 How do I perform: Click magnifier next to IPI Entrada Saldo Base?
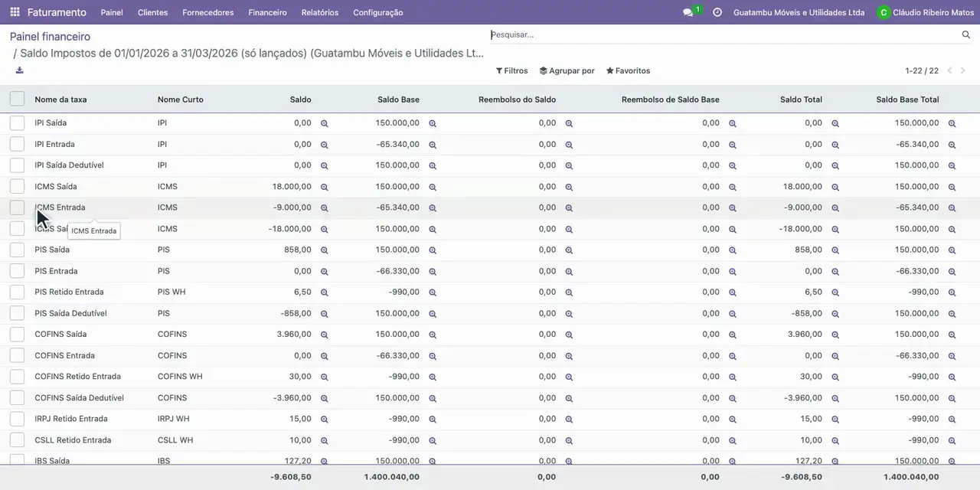click(433, 145)
